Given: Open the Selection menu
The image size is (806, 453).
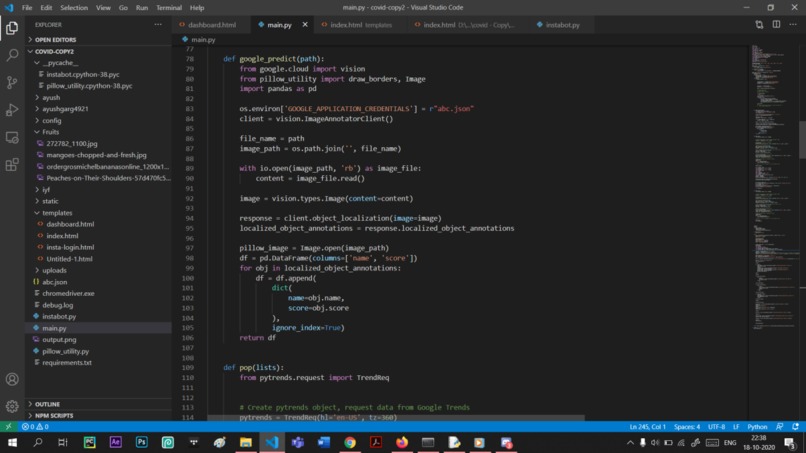Looking at the screenshot, I should [x=74, y=8].
